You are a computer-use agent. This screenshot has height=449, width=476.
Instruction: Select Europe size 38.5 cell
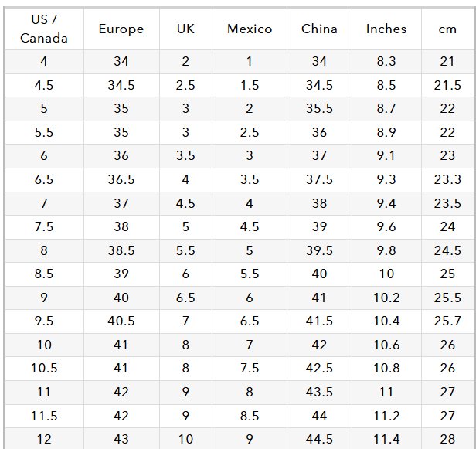(x=121, y=250)
